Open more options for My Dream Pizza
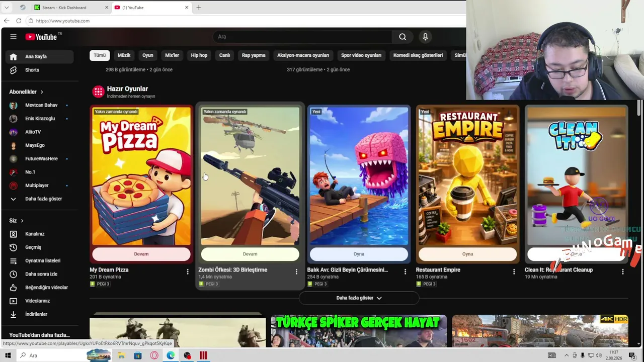Screen dimensions: 644x362 point(188,272)
